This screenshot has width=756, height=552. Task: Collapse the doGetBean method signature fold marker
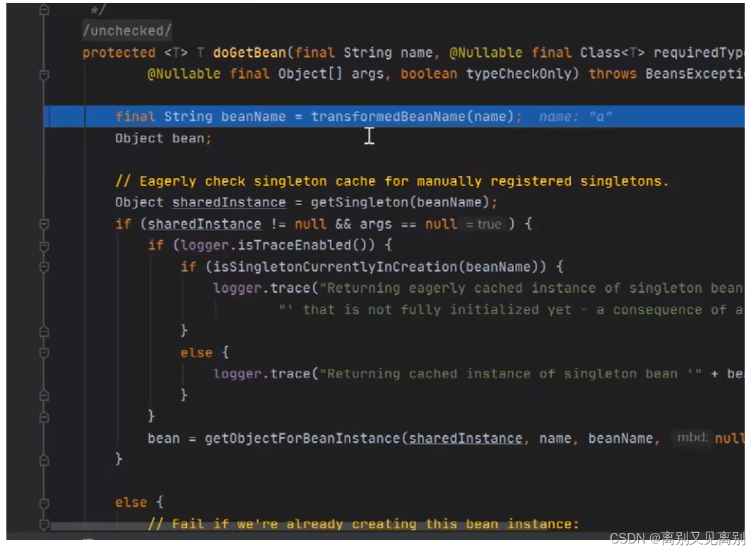(45, 75)
